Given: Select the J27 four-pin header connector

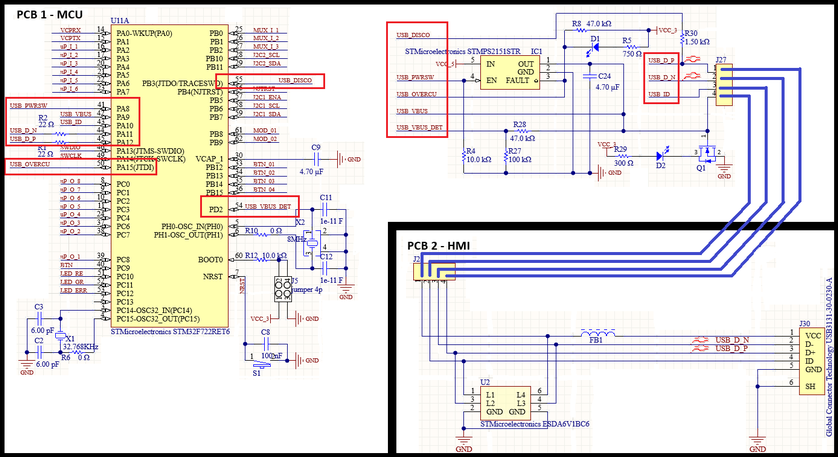Looking at the screenshot, I should [724, 86].
